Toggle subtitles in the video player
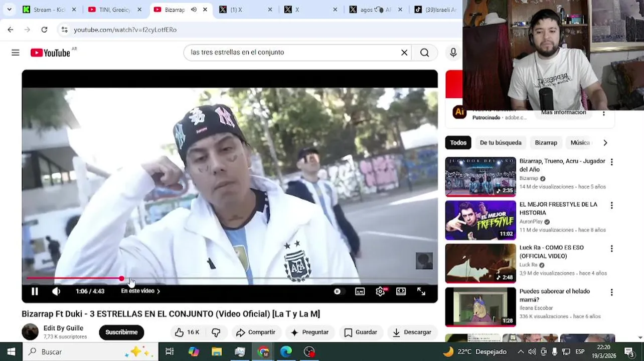 pyautogui.click(x=360, y=291)
